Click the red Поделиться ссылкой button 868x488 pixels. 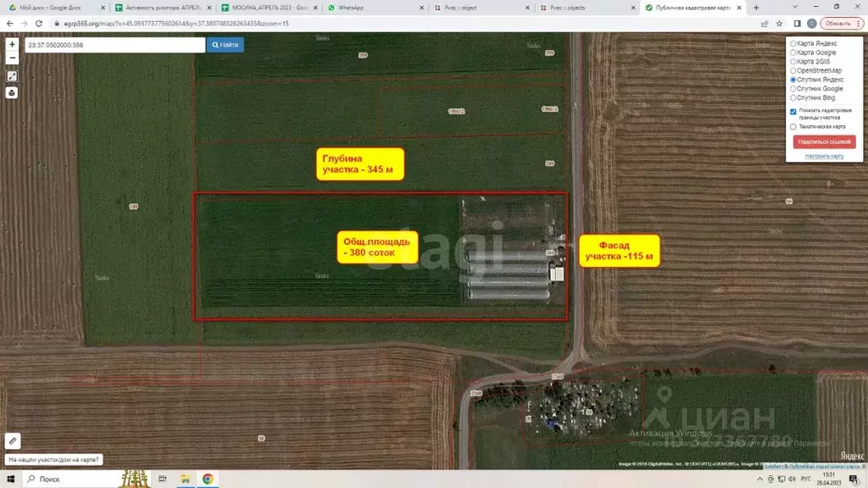tap(824, 141)
